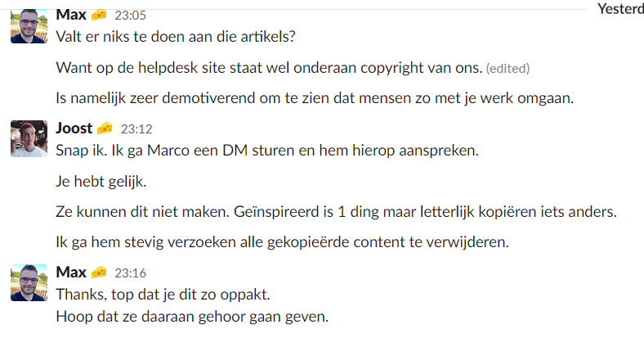Select the message "Hoop dat ze daaraan gehoor gaan geven."
This screenshot has width=644, height=338.
pyautogui.click(x=191, y=316)
